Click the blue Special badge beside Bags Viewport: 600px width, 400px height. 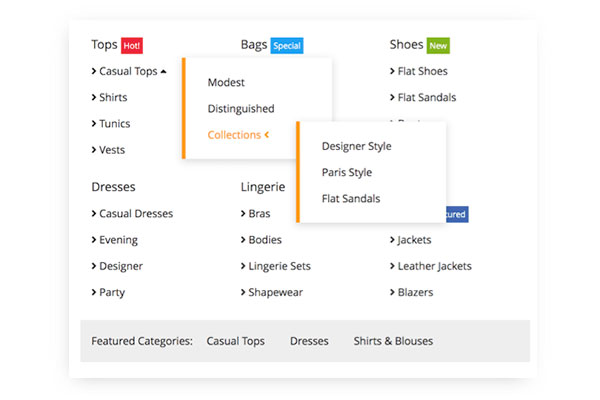coord(286,45)
